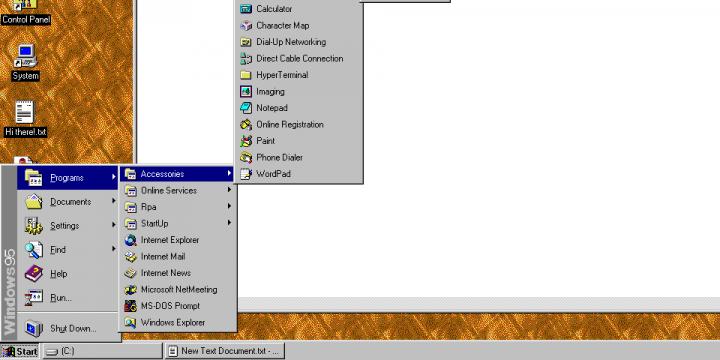The height and width of the screenshot is (360, 720).
Task: Click the Run... label
Action: click(61, 298)
